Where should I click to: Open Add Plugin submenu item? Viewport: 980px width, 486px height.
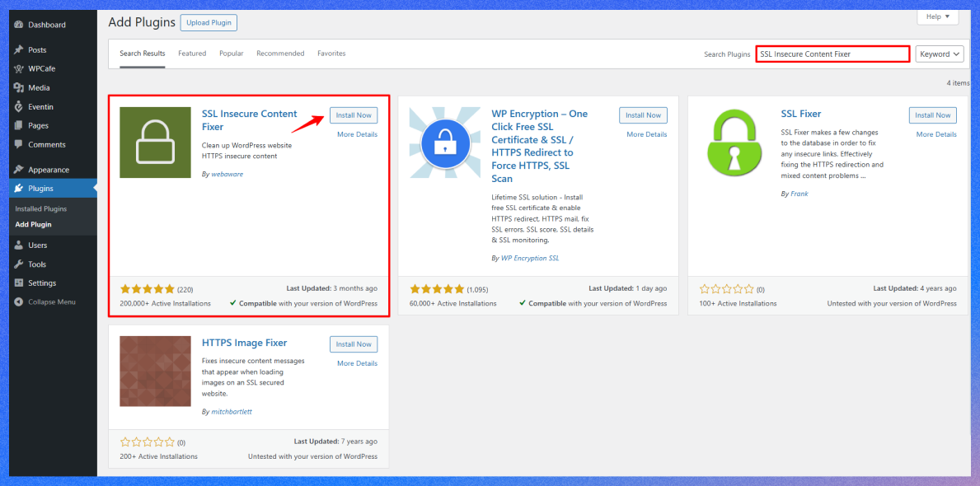33,224
